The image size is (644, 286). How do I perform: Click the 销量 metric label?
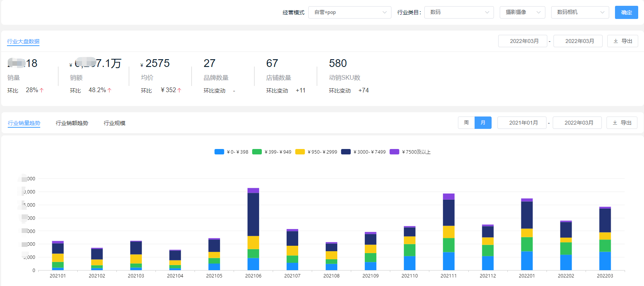pos(14,78)
